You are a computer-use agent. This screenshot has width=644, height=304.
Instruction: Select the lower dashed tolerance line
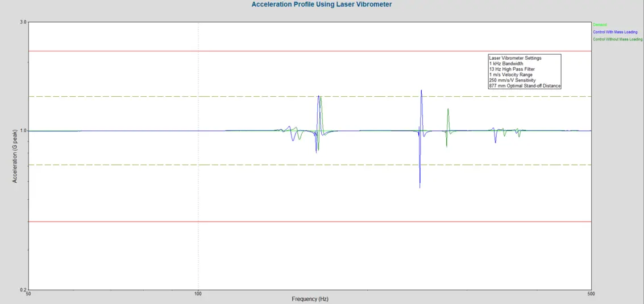[x=171, y=165]
